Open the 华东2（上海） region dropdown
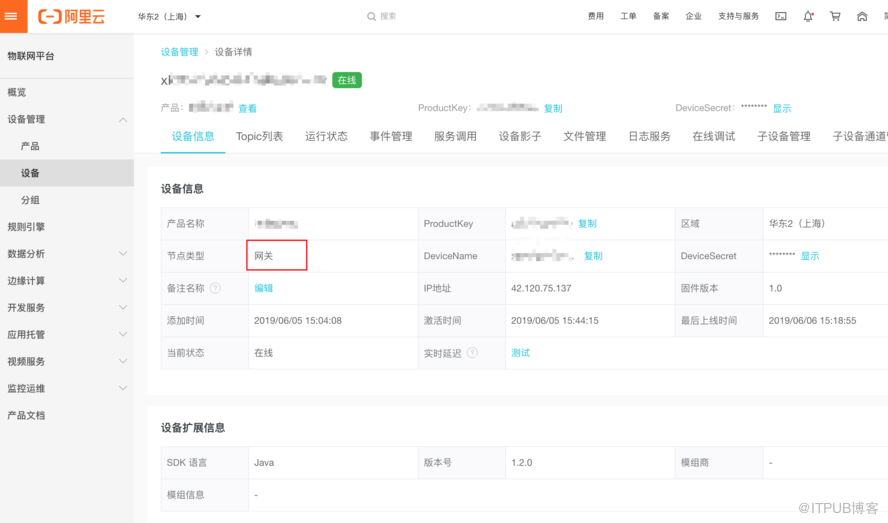Viewport: 888px width, 523px height. [x=169, y=16]
